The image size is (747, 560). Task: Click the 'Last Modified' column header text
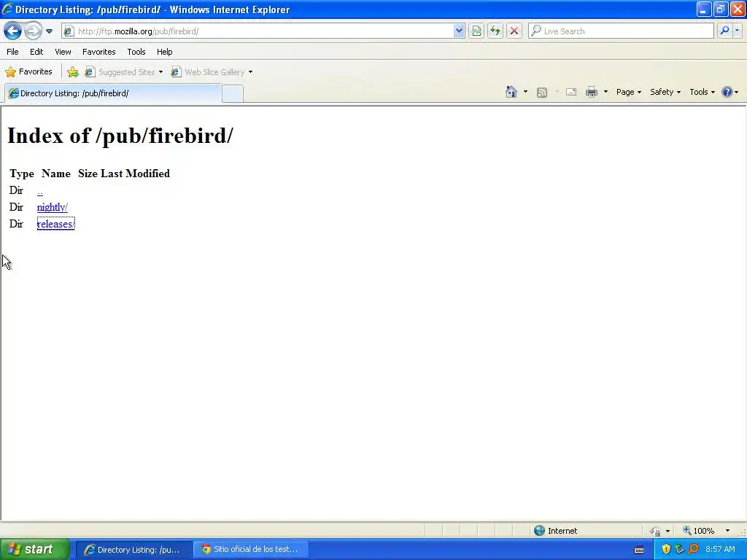(135, 174)
